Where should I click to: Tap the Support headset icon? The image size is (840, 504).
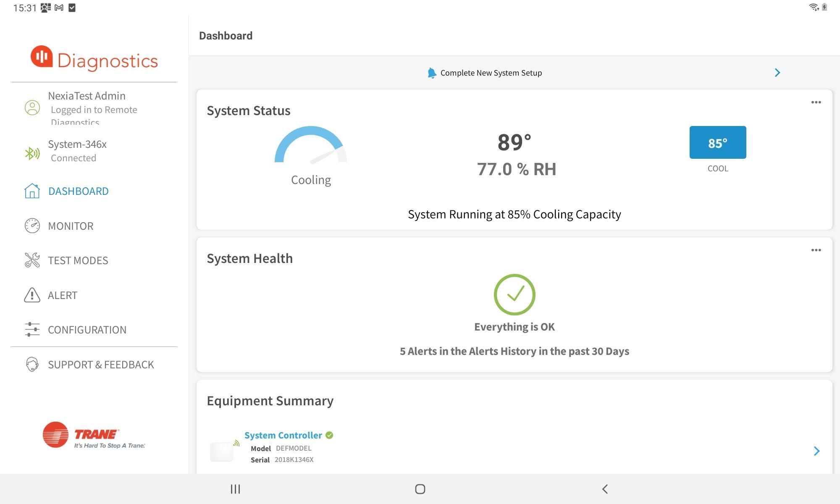[32, 364]
